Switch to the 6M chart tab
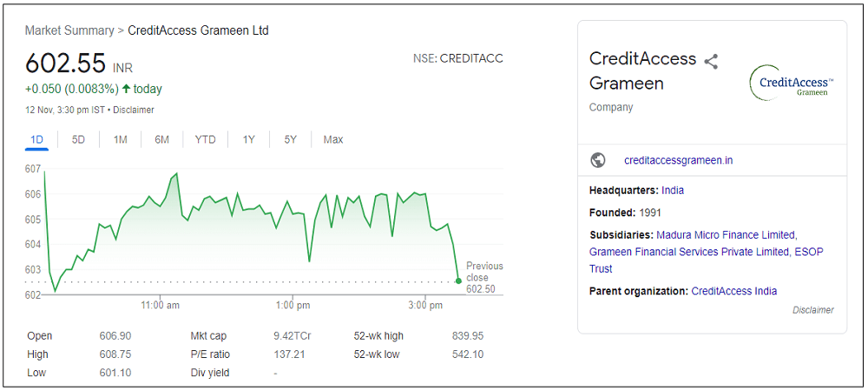The height and width of the screenshot is (391, 868). pyautogui.click(x=161, y=140)
